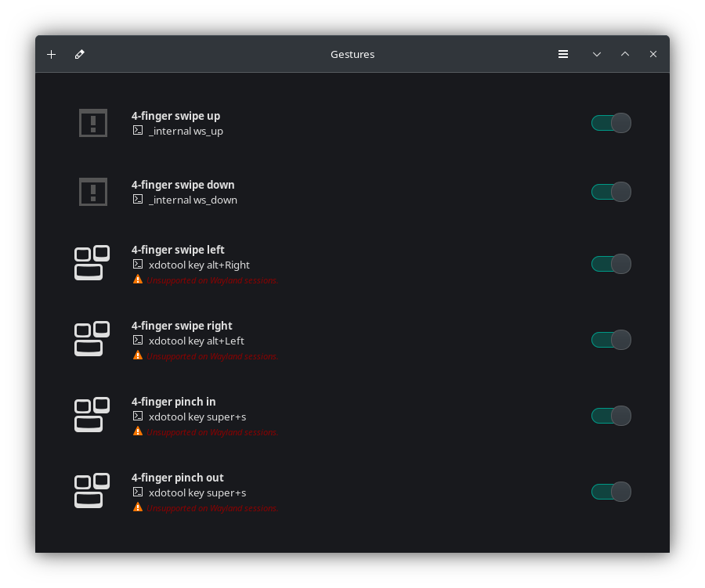Open the hamburger menu in title bar
The image size is (705, 588).
pyautogui.click(x=562, y=54)
